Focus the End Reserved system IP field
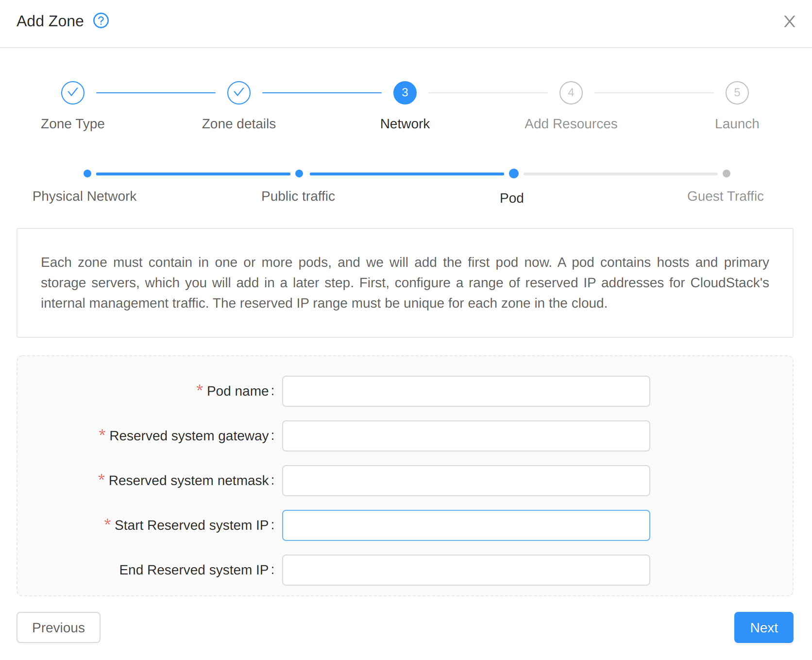 point(466,570)
